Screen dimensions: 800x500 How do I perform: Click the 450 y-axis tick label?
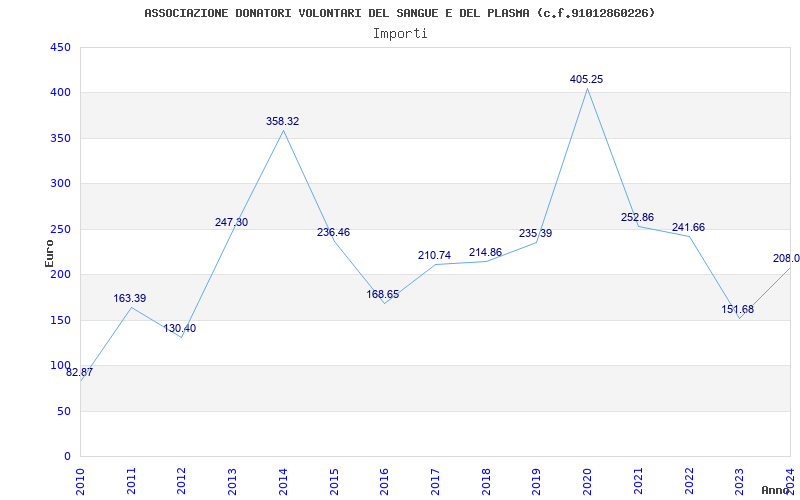(60, 47)
